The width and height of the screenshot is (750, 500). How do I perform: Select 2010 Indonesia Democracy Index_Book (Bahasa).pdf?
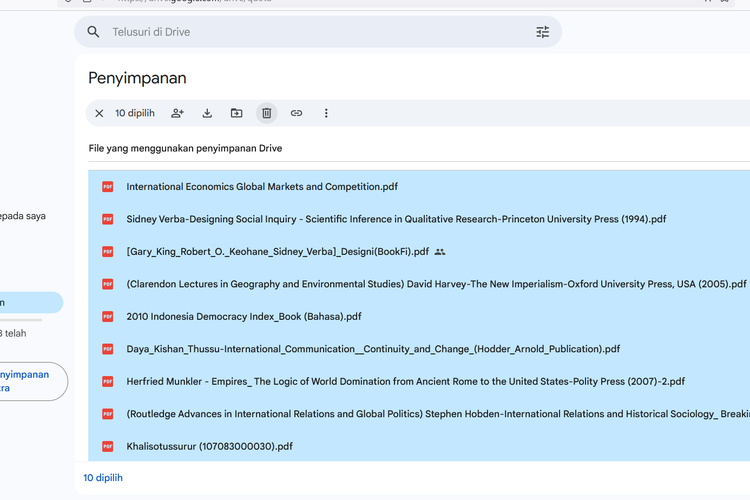coord(243,317)
